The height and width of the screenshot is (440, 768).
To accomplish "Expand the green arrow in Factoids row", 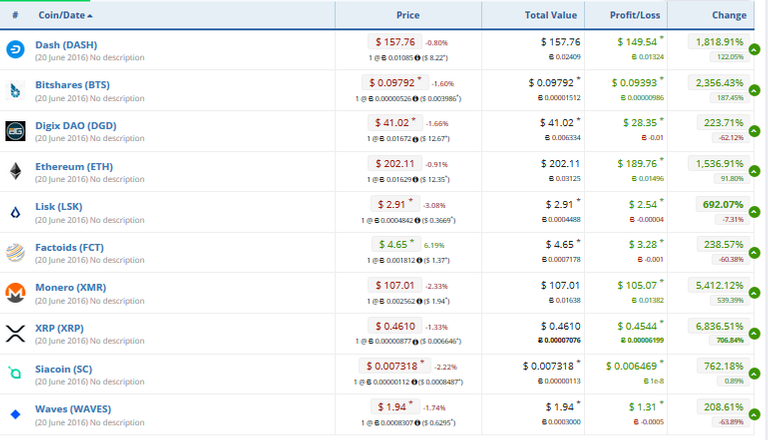I will tap(754, 252).
